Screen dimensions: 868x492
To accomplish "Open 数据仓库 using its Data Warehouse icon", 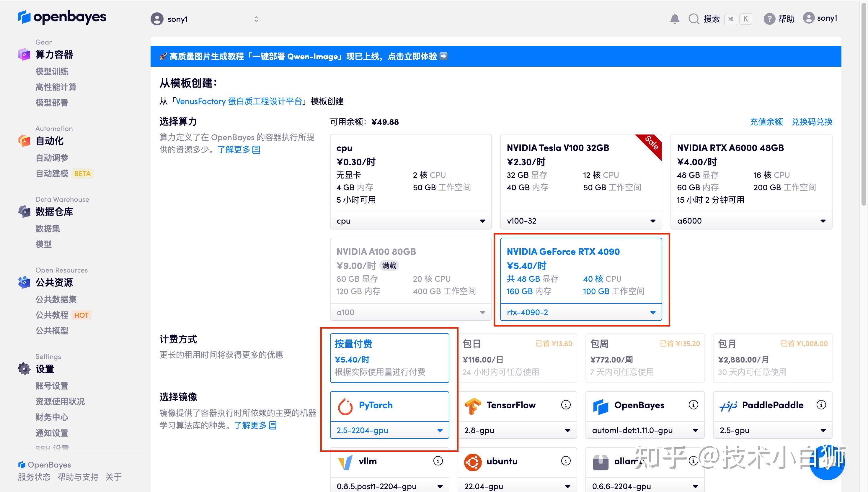I will (24, 211).
